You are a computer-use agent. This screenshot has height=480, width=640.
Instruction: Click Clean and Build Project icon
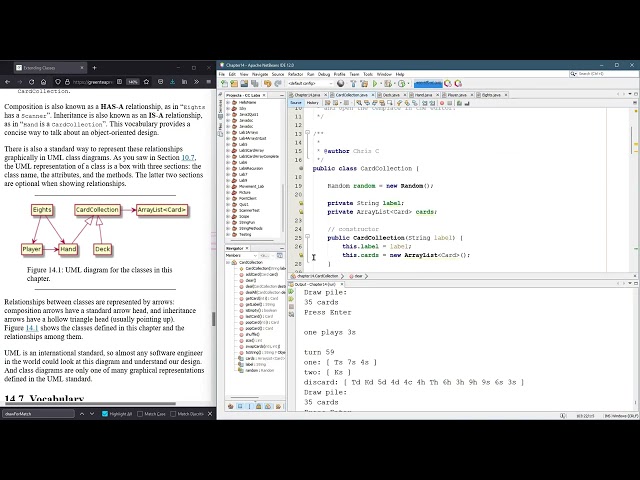(x=364, y=84)
